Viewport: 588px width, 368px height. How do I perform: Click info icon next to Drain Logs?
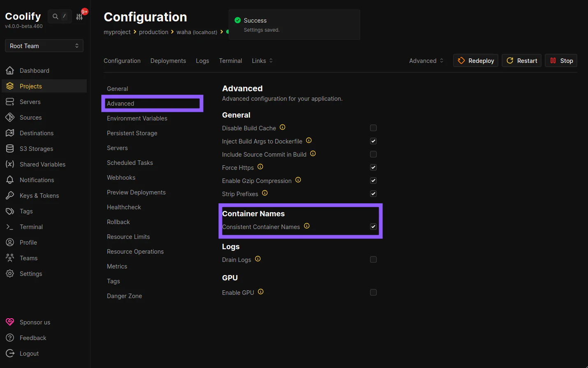click(x=258, y=259)
